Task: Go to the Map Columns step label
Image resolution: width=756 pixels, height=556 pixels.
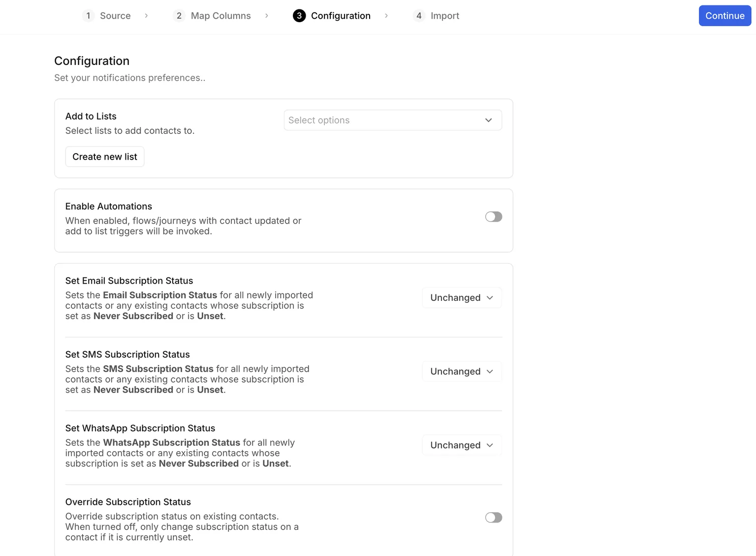Action: point(220,16)
